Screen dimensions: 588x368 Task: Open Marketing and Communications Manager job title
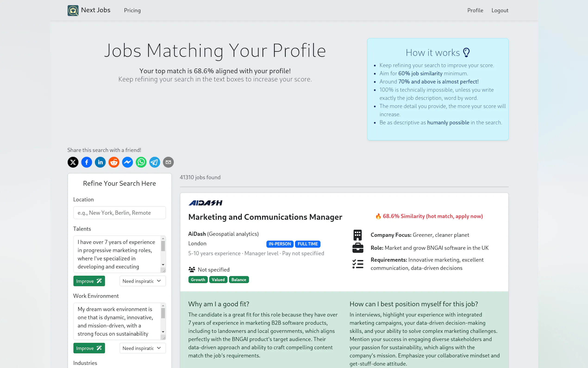(265, 217)
